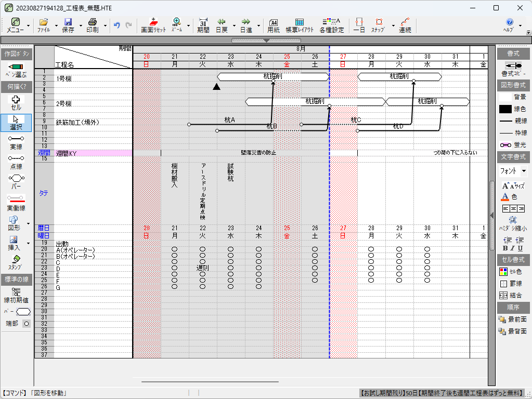This screenshot has width=532, height=399.
Task: Change the font サイズ
Action: click(x=513, y=186)
